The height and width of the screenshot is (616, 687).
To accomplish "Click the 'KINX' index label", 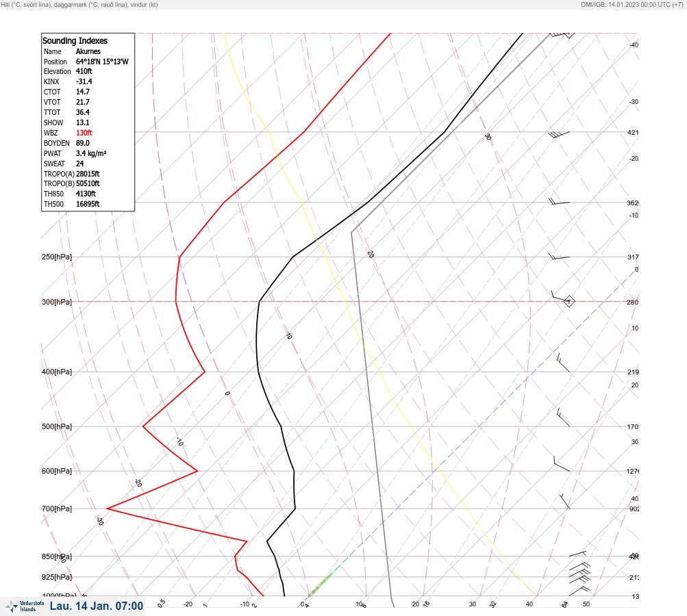I will pos(51,81).
